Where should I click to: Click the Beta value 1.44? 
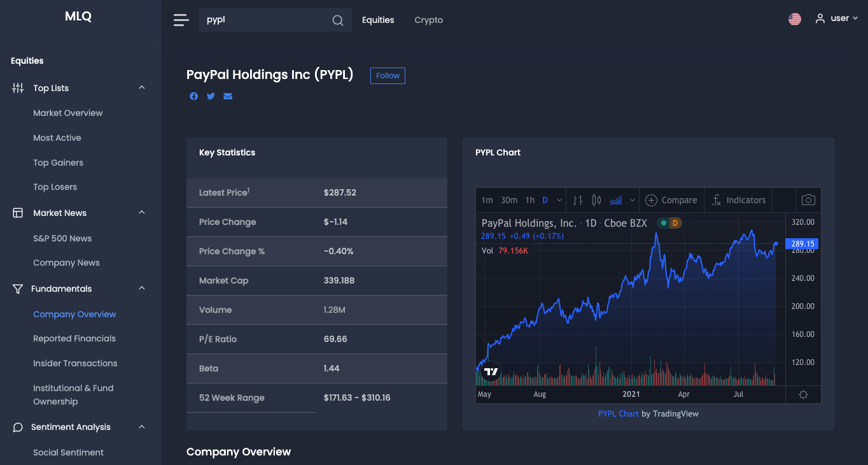tap(332, 368)
